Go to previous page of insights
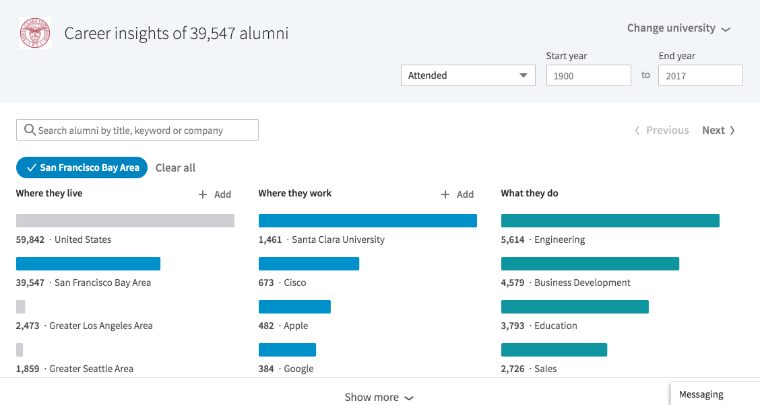 661,130
